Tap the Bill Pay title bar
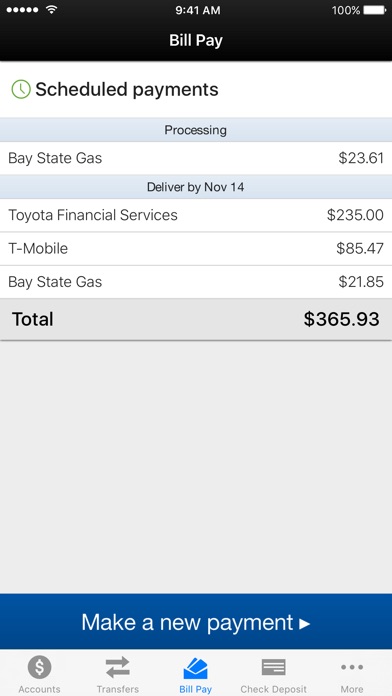This screenshot has width=392, height=696. pyautogui.click(x=196, y=40)
